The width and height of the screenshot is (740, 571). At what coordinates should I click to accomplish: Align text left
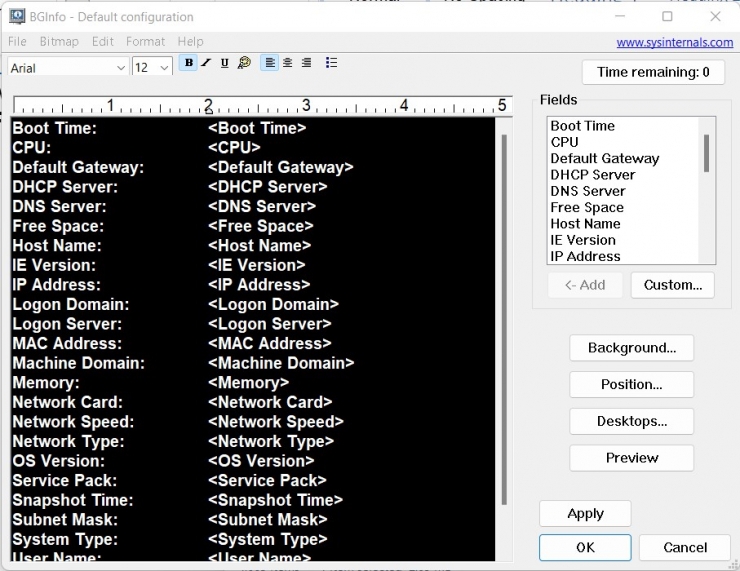tap(269, 63)
